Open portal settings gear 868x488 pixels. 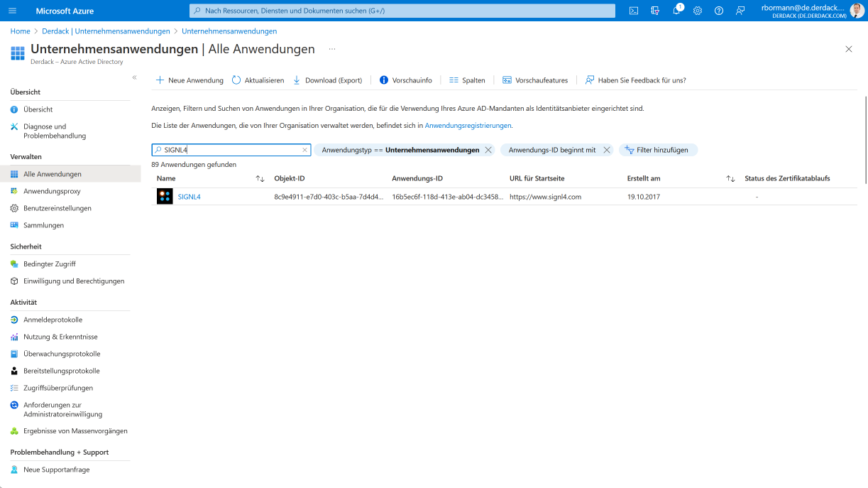(x=698, y=11)
